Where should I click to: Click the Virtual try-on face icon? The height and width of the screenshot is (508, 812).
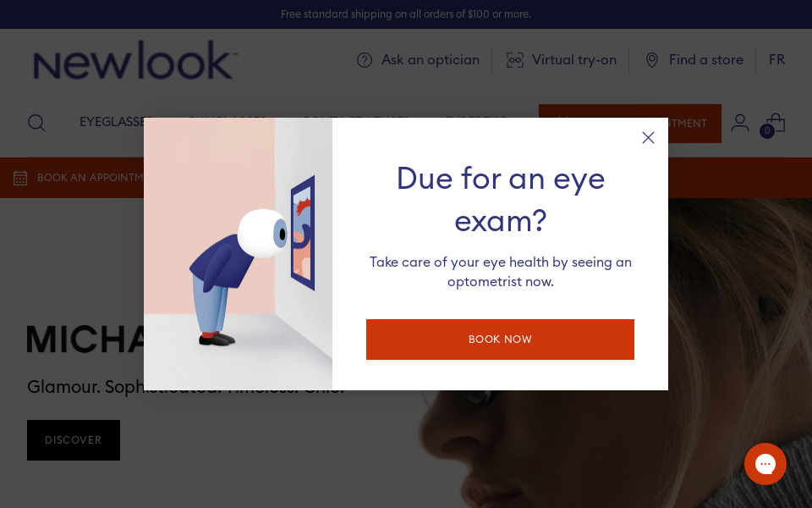(515, 60)
